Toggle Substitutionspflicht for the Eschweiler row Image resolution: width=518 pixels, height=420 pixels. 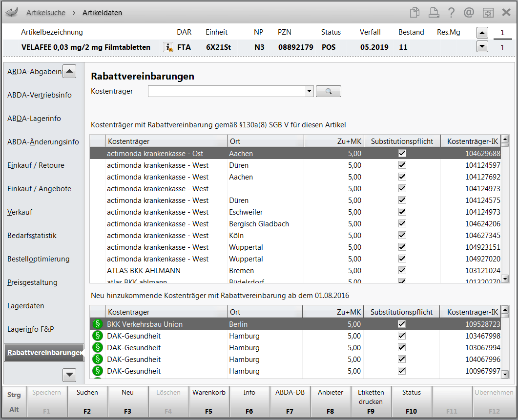tap(402, 212)
